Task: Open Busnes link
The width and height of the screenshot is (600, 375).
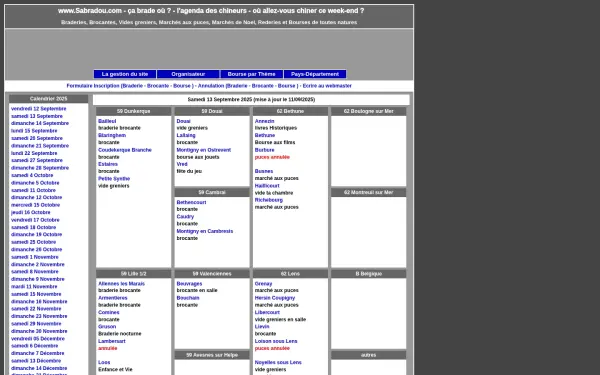Action: pos(264,171)
